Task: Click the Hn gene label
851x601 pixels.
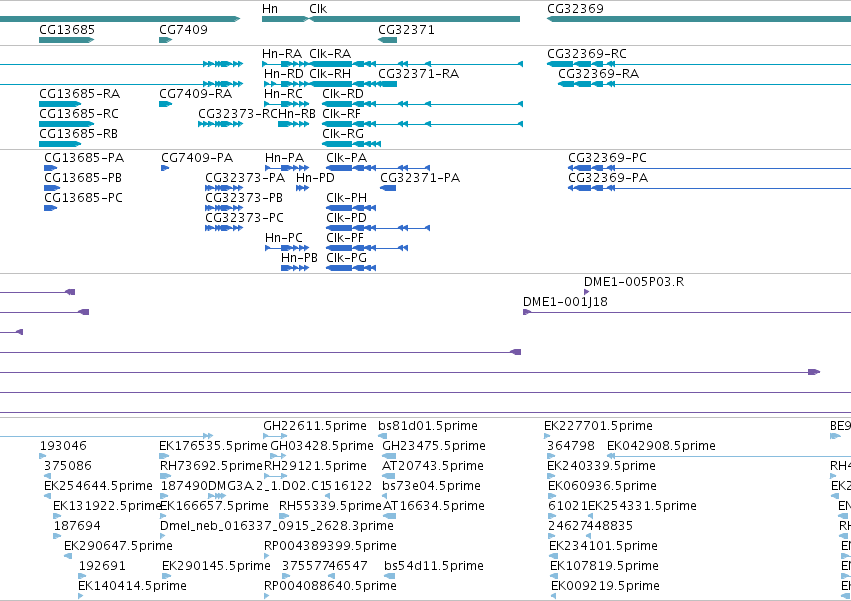Action: tap(270, 9)
